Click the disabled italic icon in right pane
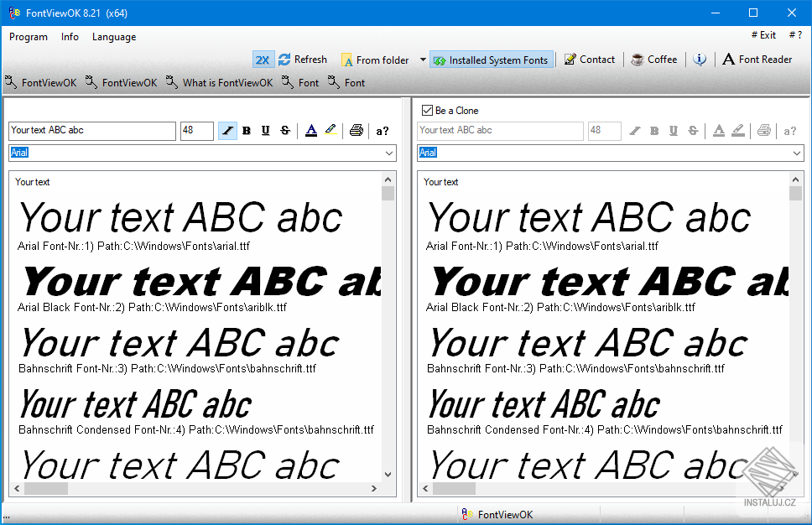The height and width of the screenshot is (525, 812). click(635, 131)
